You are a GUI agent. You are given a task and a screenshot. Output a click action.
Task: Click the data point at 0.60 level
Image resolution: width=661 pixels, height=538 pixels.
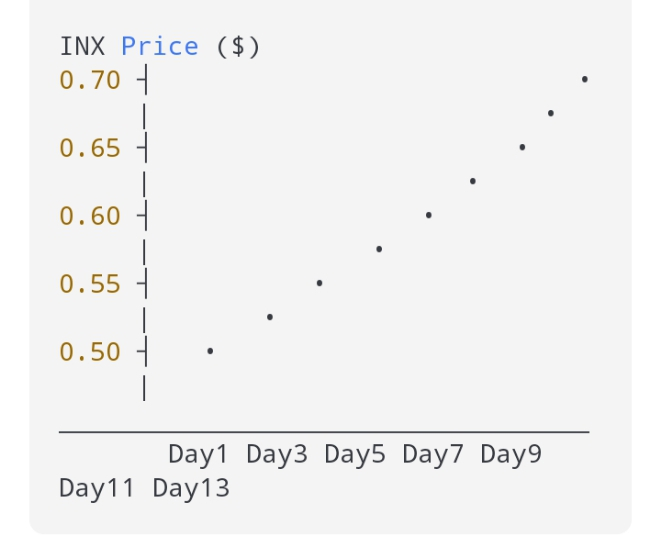click(428, 215)
